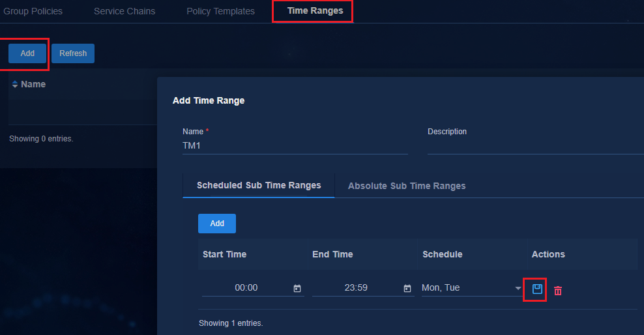Delete the scheduled sub time range row
Screen dimensions: 644x335
click(x=558, y=291)
